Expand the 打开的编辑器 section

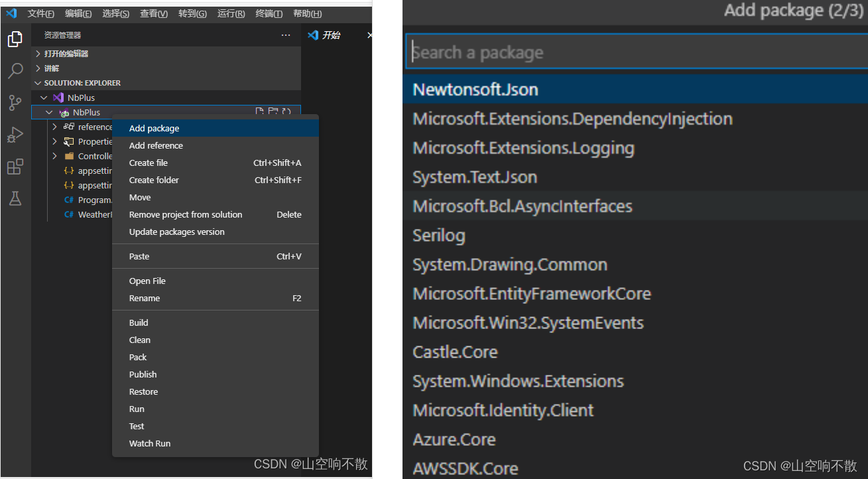pyautogui.click(x=166, y=54)
